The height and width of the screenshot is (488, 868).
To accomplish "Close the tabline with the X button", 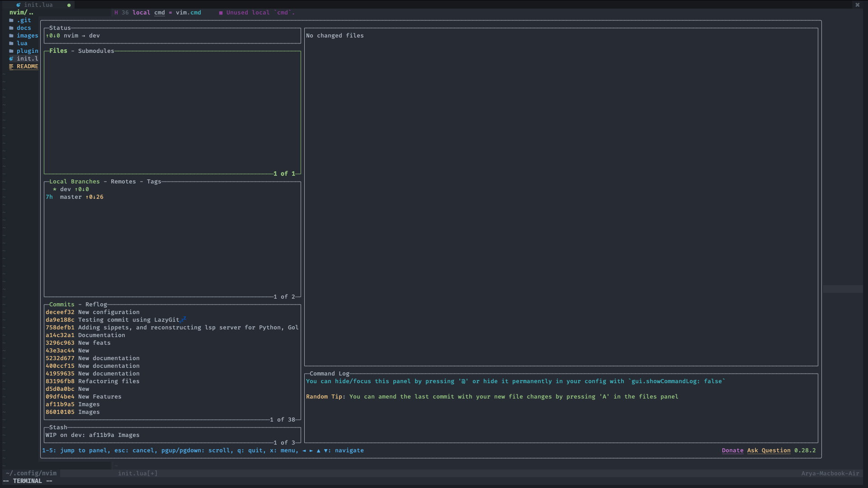I will click(857, 5).
